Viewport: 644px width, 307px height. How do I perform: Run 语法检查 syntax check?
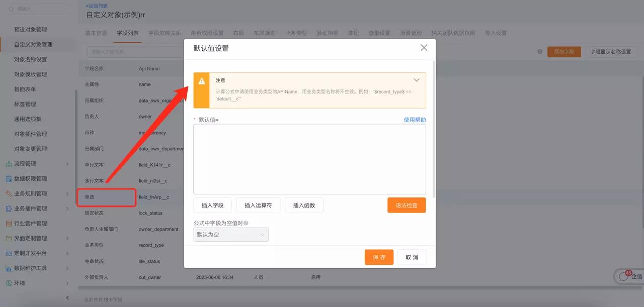[407, 205]
